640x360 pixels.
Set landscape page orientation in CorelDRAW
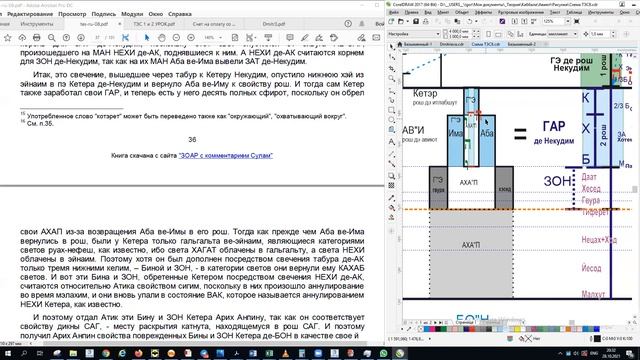click(498, 34)
